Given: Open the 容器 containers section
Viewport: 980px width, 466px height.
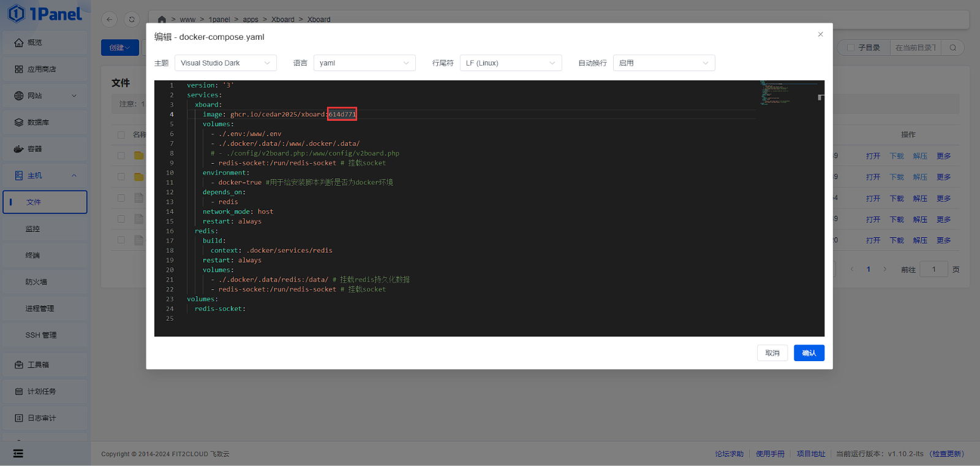Looking at the screenshot, I should pyautogui.click(x=34, y=149).
